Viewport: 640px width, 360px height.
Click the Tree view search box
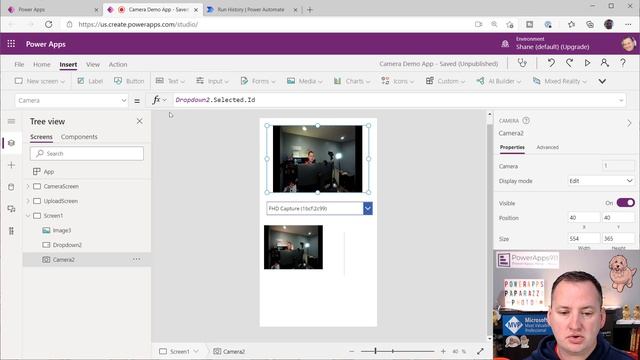[87, 153]
